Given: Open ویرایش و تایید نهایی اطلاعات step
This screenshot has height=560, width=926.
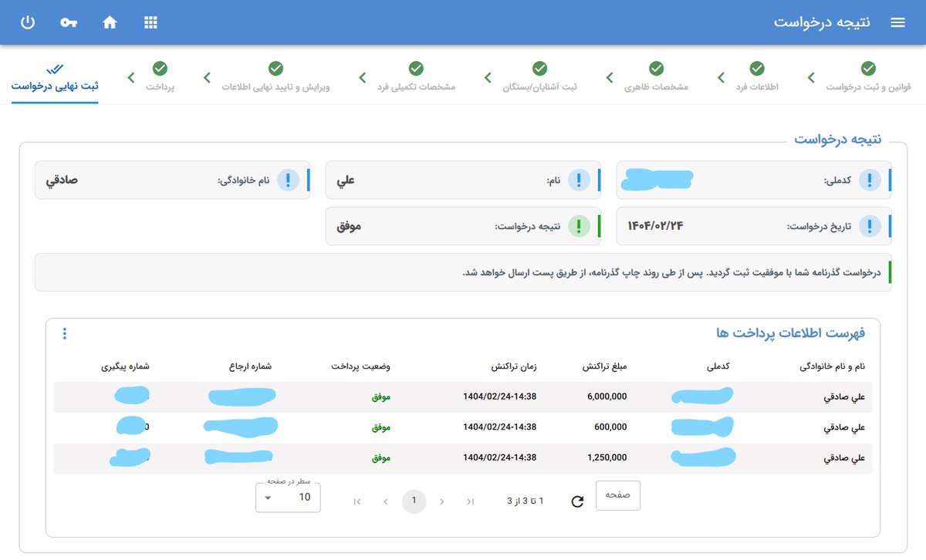Looking at the screenshot, I should click(x=275, y=87).
